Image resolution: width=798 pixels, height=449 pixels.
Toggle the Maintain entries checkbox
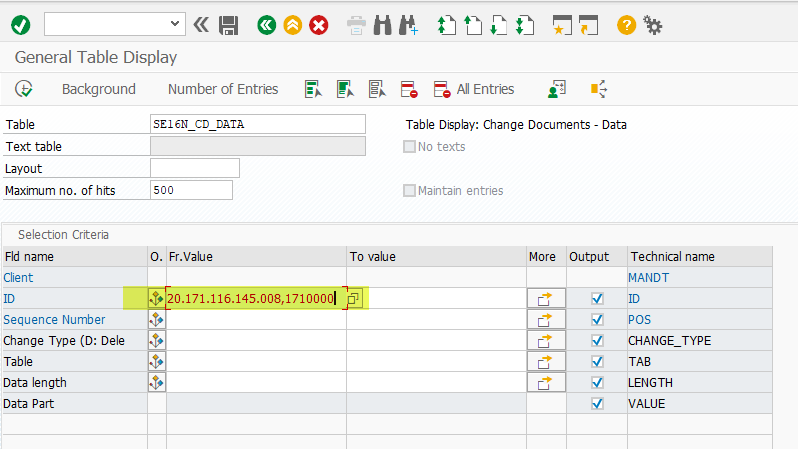pyautogui.click(x=409, y=190)
